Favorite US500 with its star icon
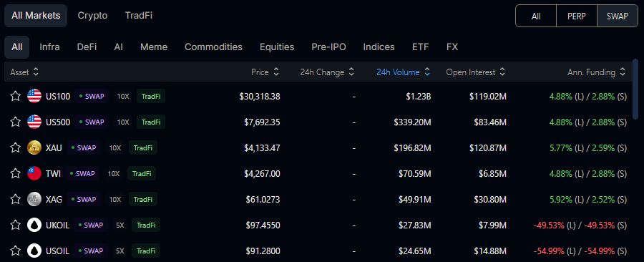This screenshot has width=644, height=262. [15, 122]
